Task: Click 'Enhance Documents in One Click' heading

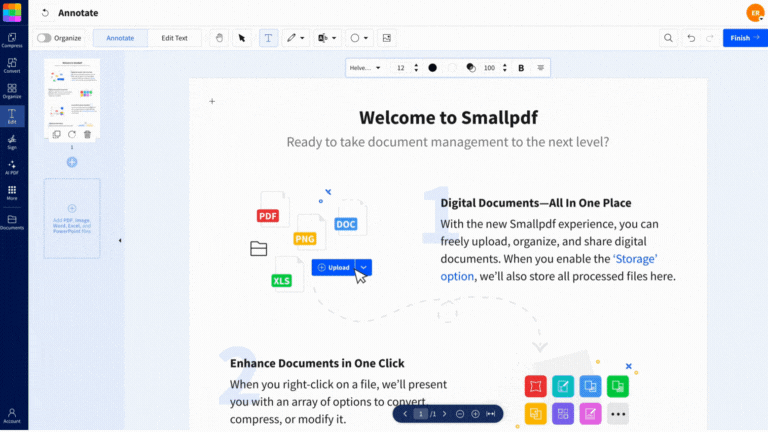Action: click(317, 363)
